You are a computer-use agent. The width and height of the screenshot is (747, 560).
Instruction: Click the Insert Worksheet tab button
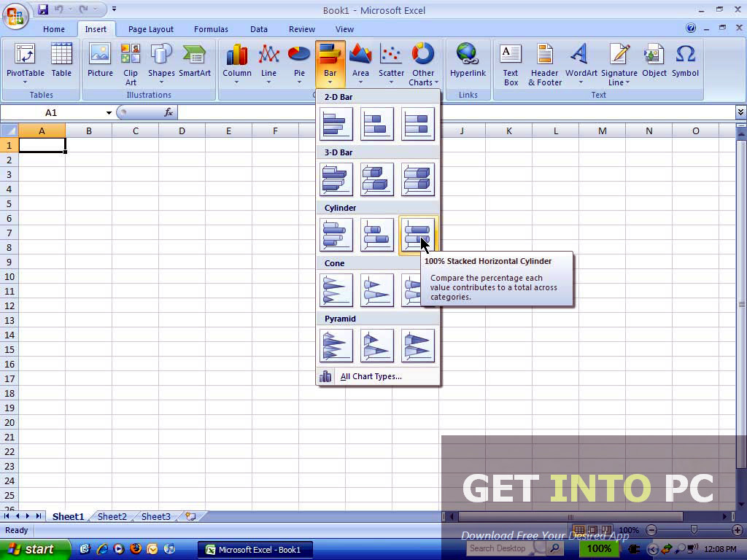tap(191, 516)
